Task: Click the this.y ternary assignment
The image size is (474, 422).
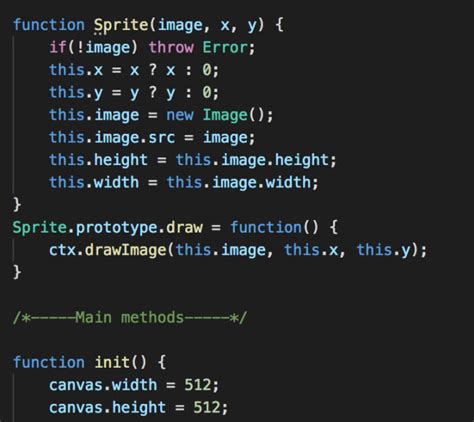Action: pos(134,92)
